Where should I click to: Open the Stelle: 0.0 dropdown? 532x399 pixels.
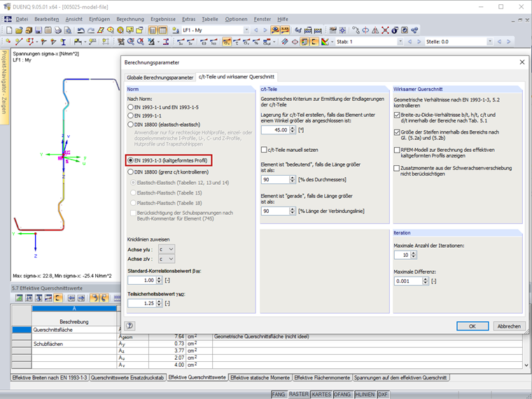pyautogui.click(x=490, y=41)
